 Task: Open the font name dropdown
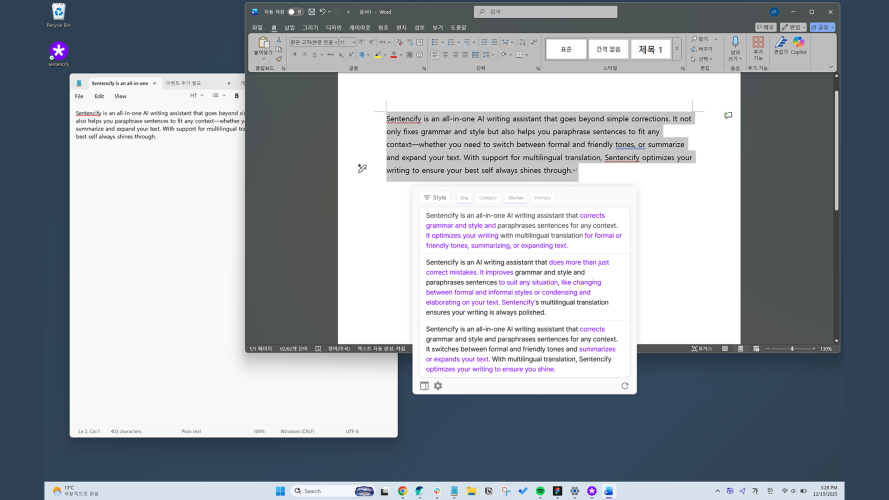335,42
